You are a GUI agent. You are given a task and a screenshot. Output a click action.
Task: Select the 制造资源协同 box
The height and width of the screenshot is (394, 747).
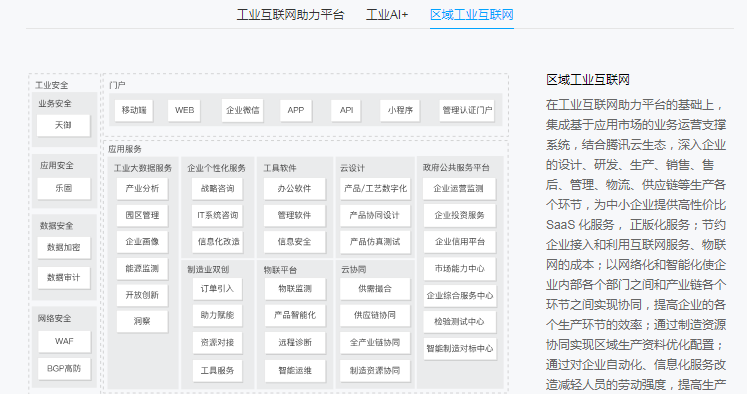click(375, 371)
